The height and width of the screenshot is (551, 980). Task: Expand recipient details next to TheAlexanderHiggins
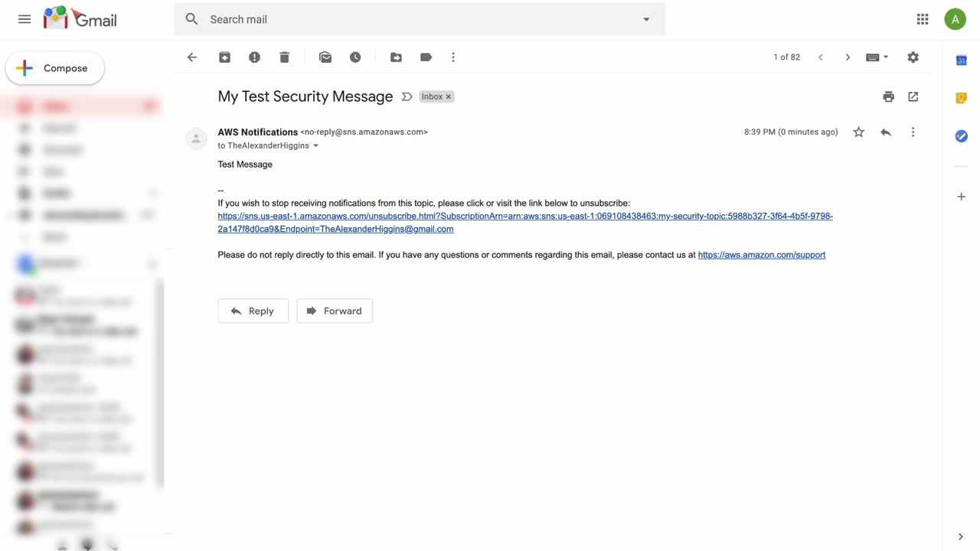[315, 146]
